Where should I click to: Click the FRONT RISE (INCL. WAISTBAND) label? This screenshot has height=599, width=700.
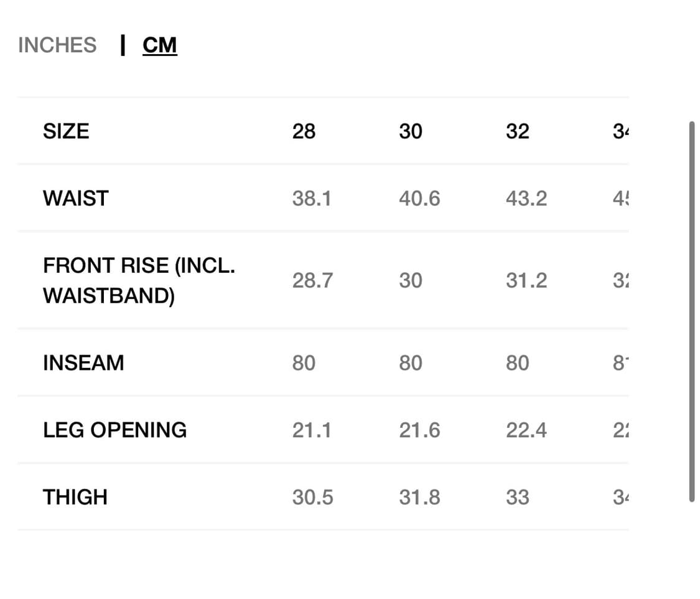[139, 280]
